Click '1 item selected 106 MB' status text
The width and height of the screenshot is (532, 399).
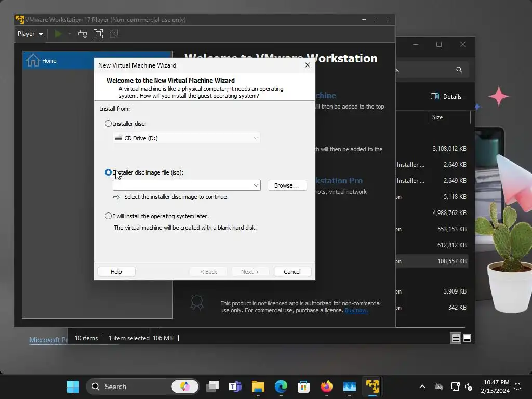tap(141, 338)
